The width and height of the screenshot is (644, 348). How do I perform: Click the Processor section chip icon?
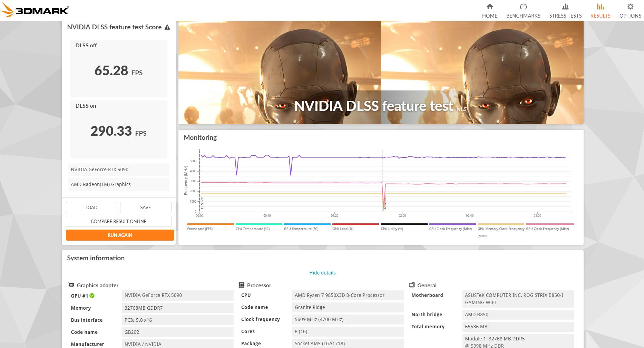point(242,285)
